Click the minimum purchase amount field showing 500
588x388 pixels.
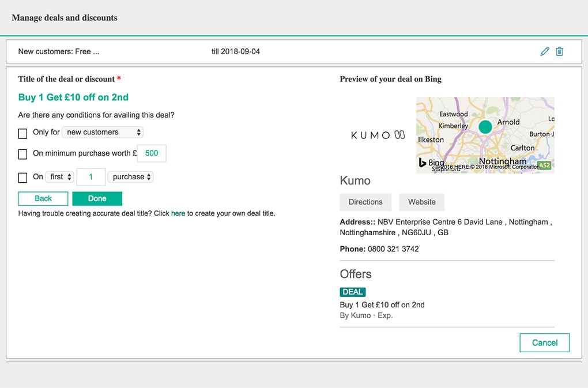(x=152, y=153)
